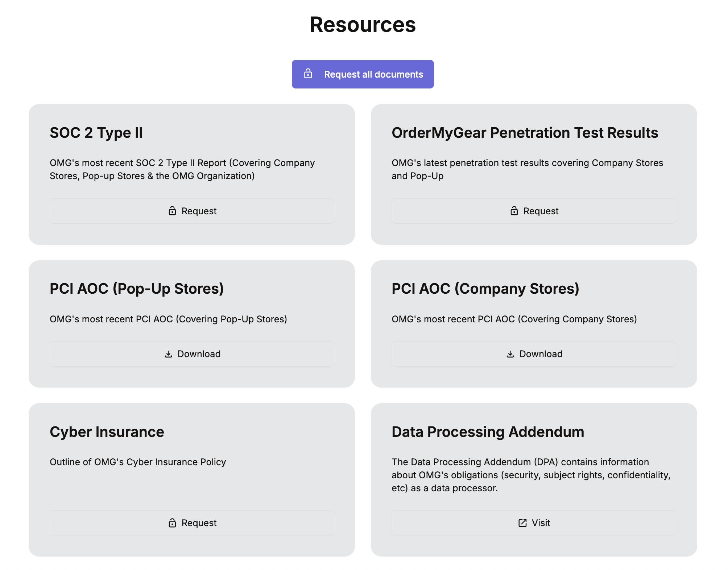Screen dimensions: 728x570
Task: Click the download arrow icon for PCI AOC Company Stores
Action: pos(510,354)
